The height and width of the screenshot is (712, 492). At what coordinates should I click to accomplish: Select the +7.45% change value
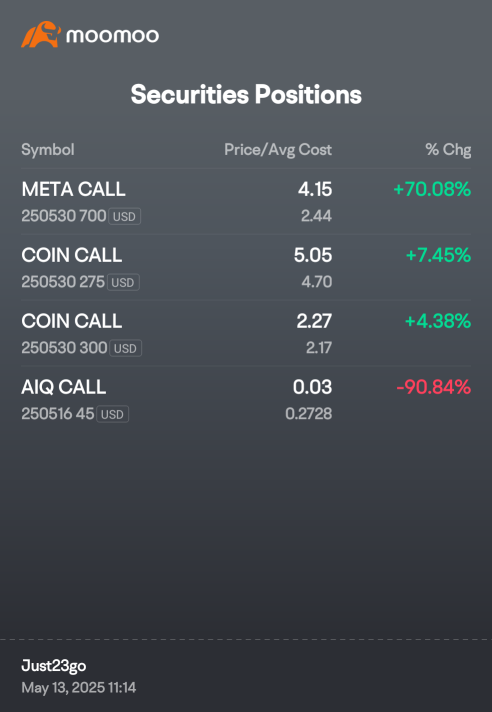438,255
